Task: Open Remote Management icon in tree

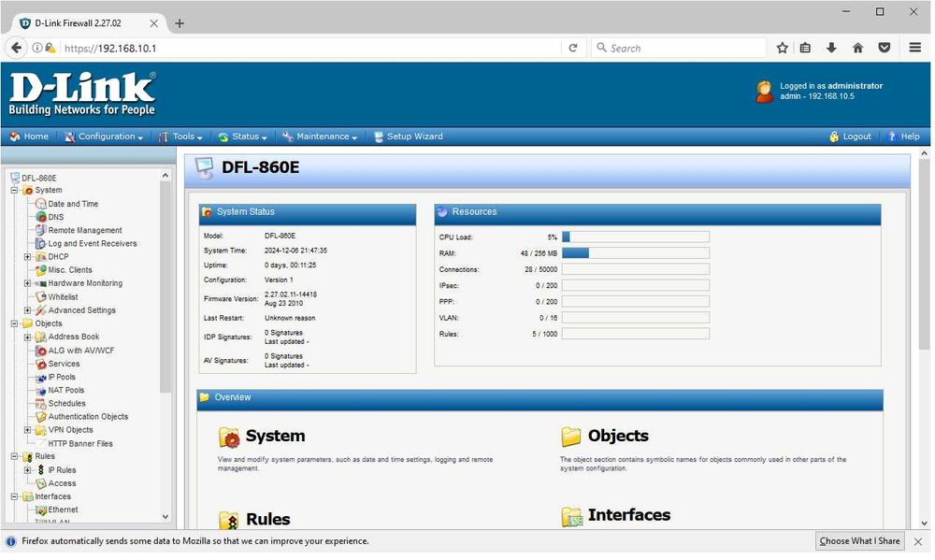Action: [x=40, y=231]
